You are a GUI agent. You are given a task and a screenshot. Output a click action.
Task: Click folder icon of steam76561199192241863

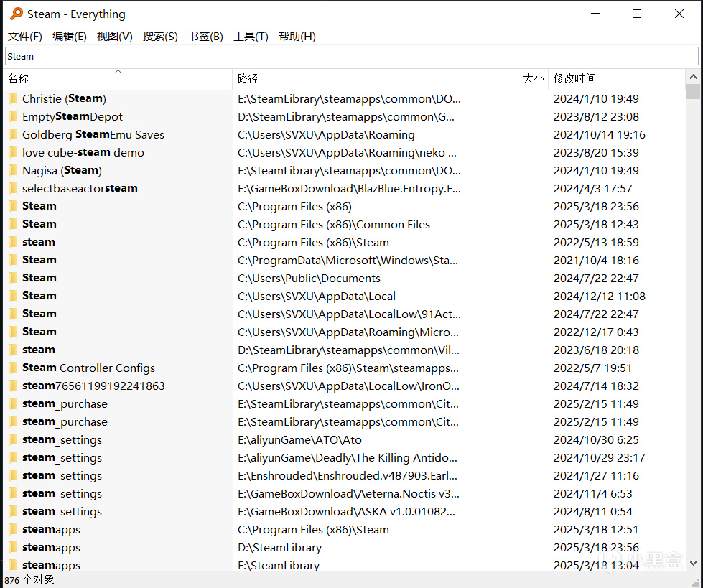14,386
